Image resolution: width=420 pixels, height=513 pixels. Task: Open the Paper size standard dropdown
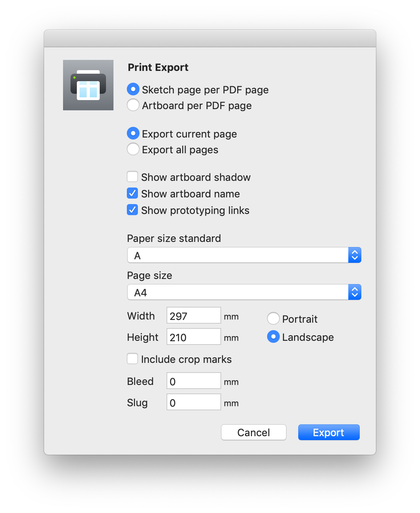pyautogui.click(x=244, y=255)
